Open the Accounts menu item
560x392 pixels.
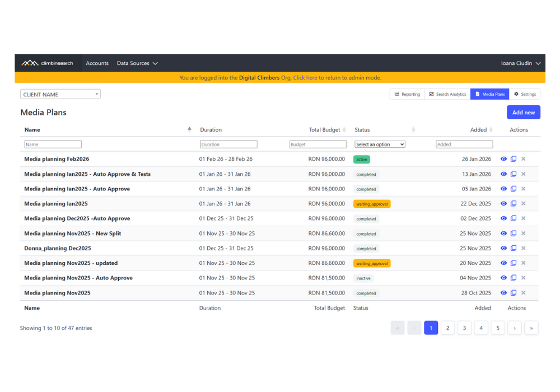point(97,63)
